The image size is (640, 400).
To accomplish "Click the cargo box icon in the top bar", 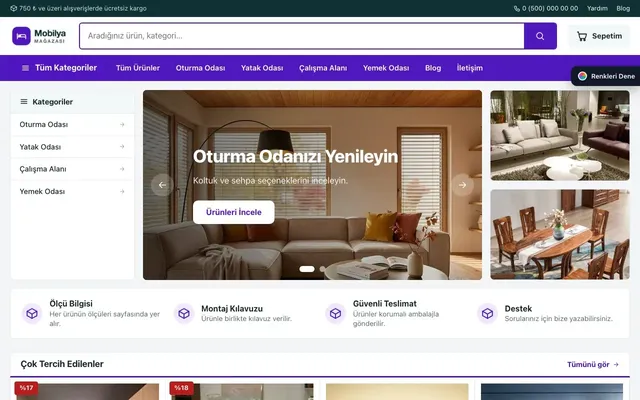I will point(13,8).
